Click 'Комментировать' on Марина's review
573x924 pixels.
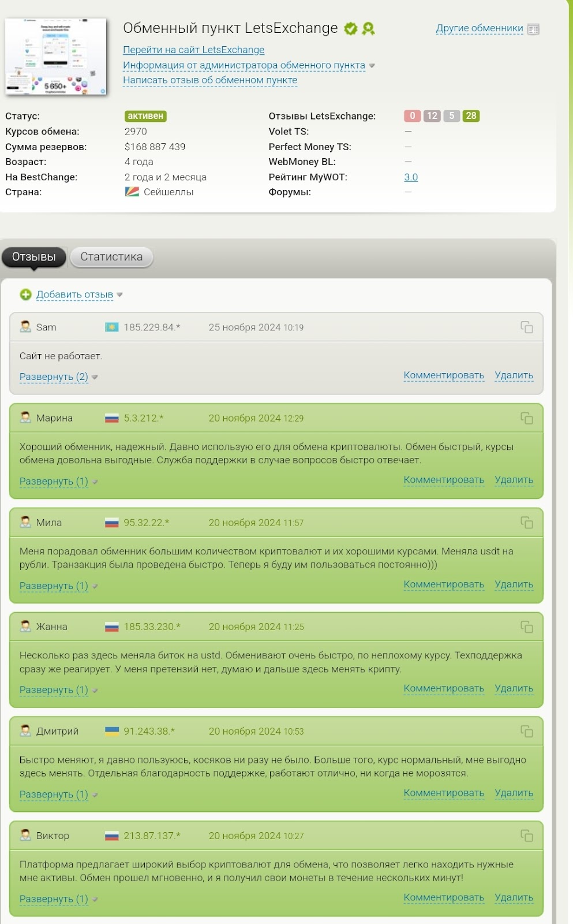click(444, 480)
